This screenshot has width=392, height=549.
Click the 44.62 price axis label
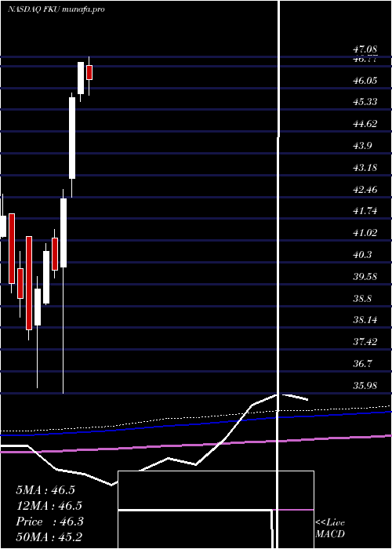coord(365,124)
